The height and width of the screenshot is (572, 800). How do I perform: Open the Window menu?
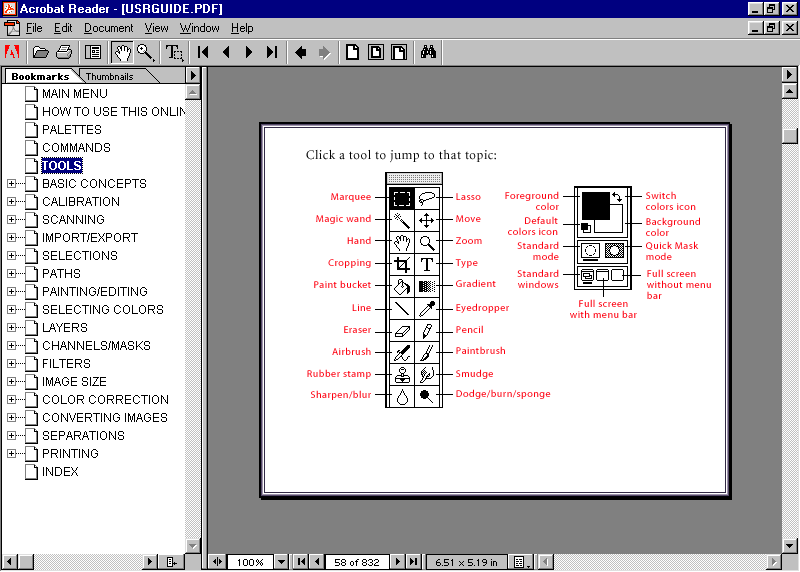(x=199, y=28)
